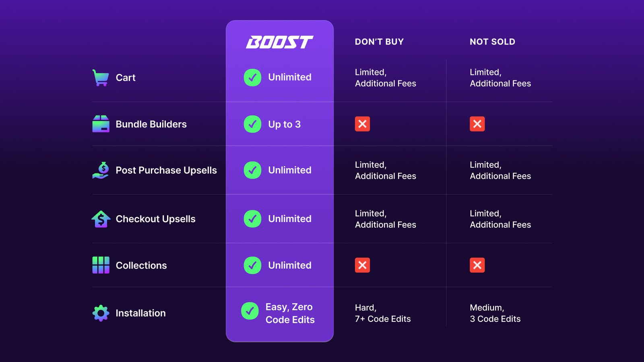Click the Bundle Builders box icon
Screen dimensions: 644x362
click(101, 124)
